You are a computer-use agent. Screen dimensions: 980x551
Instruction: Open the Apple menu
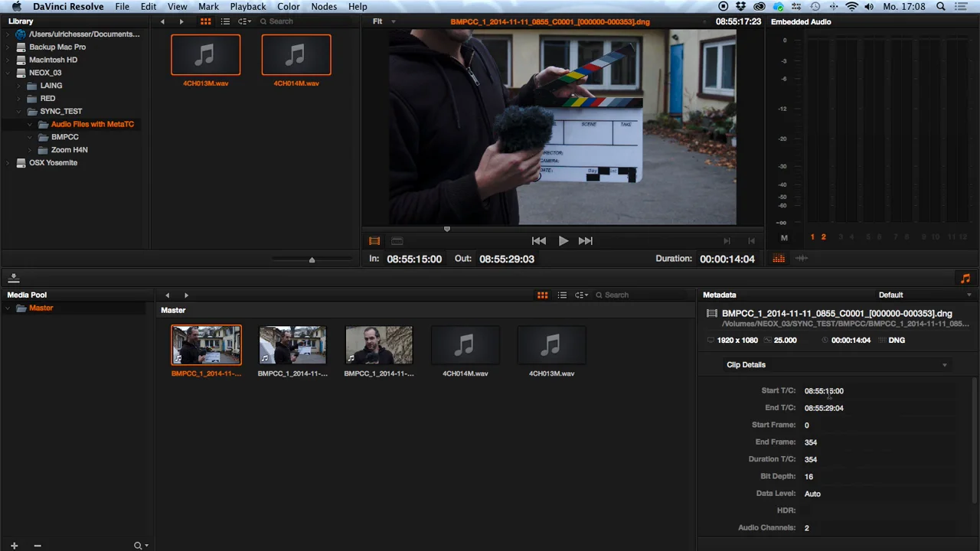pyautogui.click(x=15, y=6)
